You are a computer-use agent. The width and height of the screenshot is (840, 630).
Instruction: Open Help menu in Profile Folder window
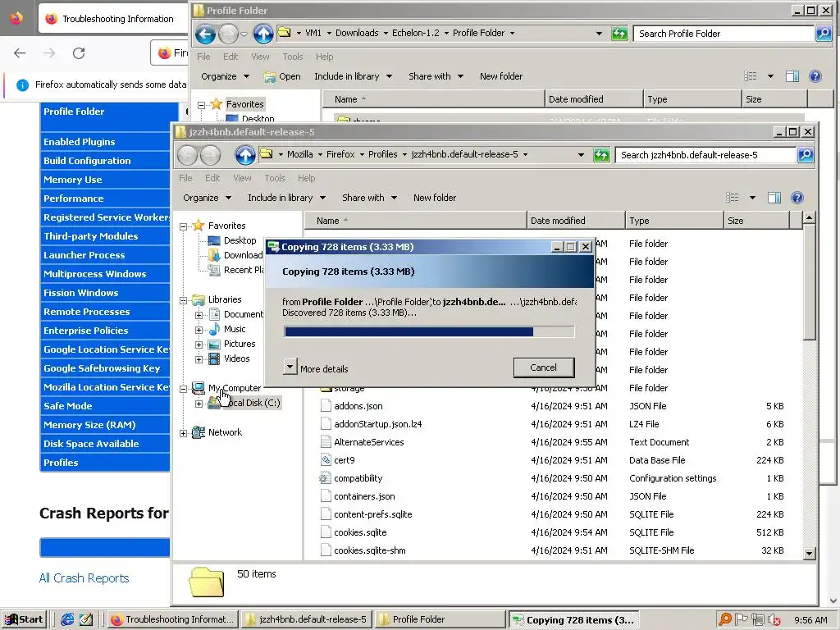(324, 57)
